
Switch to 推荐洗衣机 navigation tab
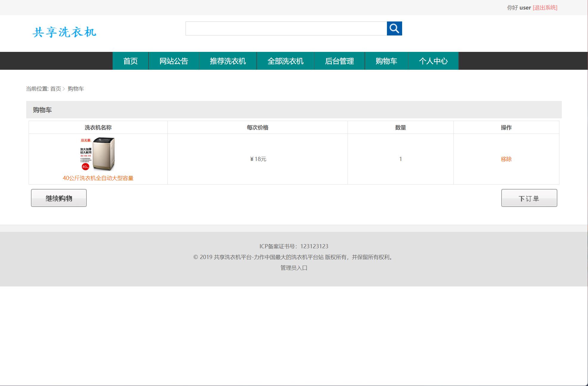point(228,61)
